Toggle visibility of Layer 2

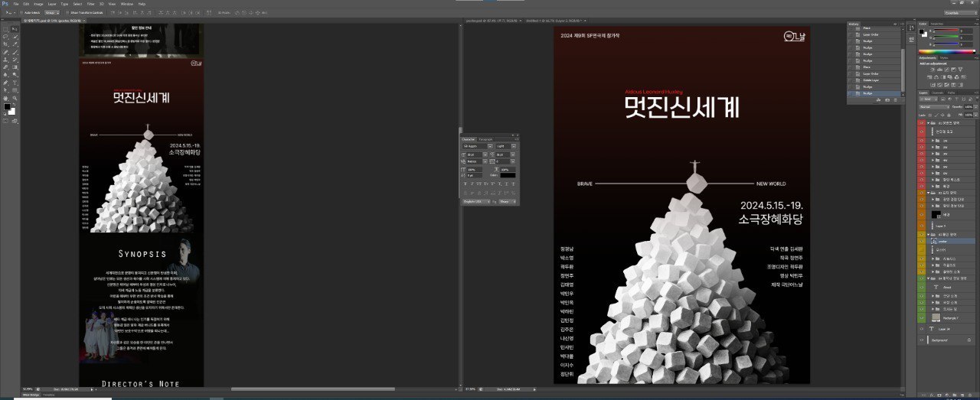click(x=922, y=226)
